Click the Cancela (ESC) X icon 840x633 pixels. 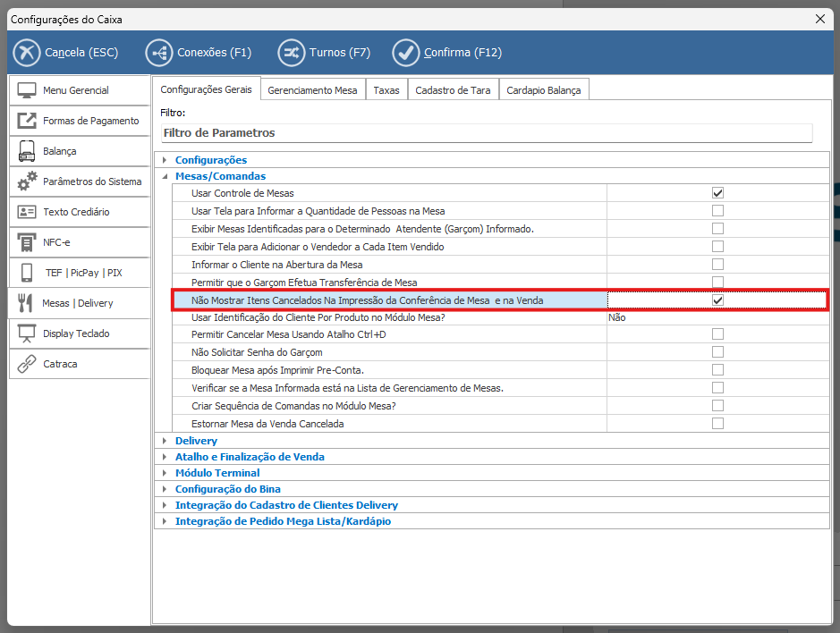27,53
